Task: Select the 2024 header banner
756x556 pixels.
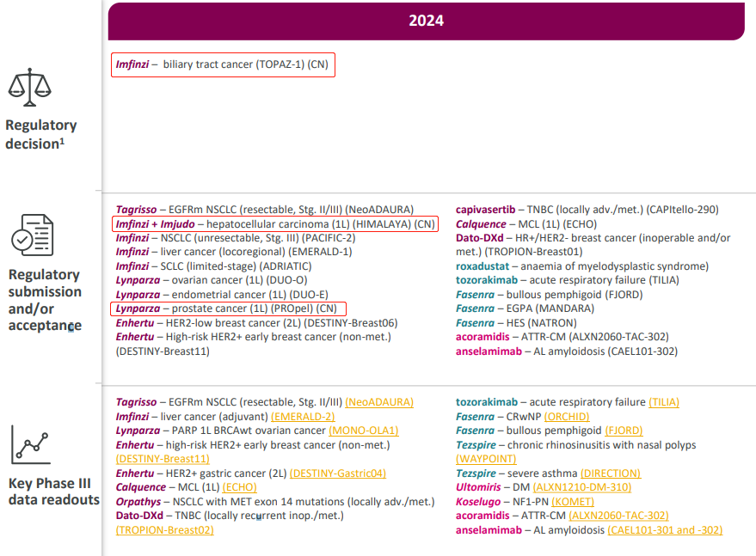Action: click(x=426, y=21)
